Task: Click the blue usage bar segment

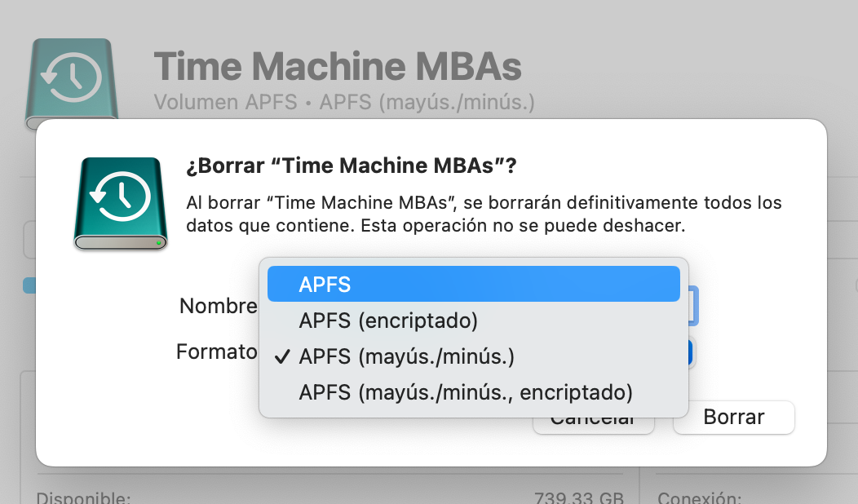Action: (x=29, y=285)
